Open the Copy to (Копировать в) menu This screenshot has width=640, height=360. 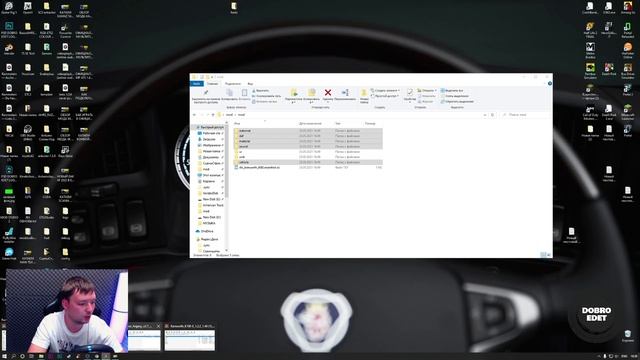(x=311, y=96)
